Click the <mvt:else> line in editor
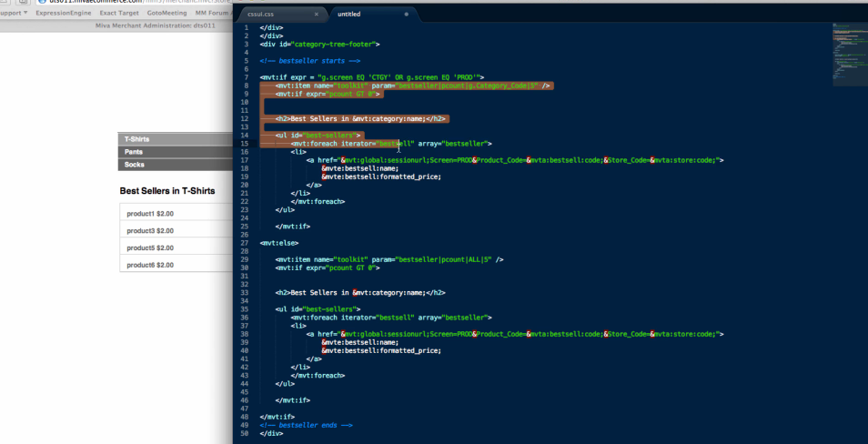868x444 pixels. (279, 243)
